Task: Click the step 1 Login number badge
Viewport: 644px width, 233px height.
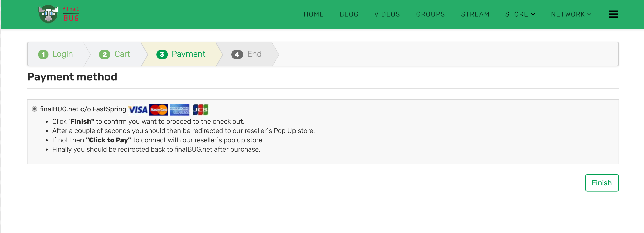Action: click(x=43, y=54)
